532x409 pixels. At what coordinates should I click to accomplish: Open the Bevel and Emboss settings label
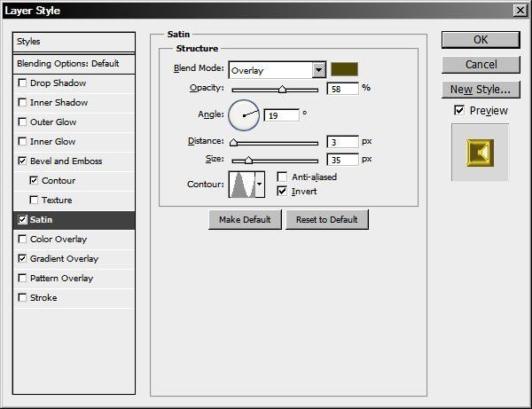click(66, 161)
